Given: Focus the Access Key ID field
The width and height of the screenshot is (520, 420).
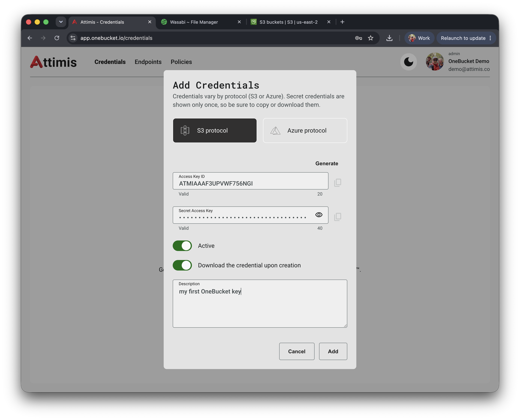Looking at the screenshot, I should 251,181.
